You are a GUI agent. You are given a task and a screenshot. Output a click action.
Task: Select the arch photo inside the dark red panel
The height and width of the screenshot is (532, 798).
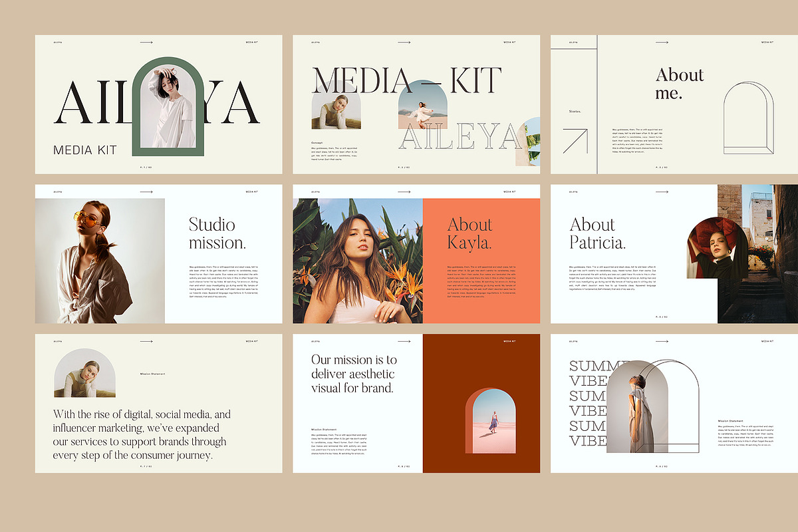[x=491, y=422]
